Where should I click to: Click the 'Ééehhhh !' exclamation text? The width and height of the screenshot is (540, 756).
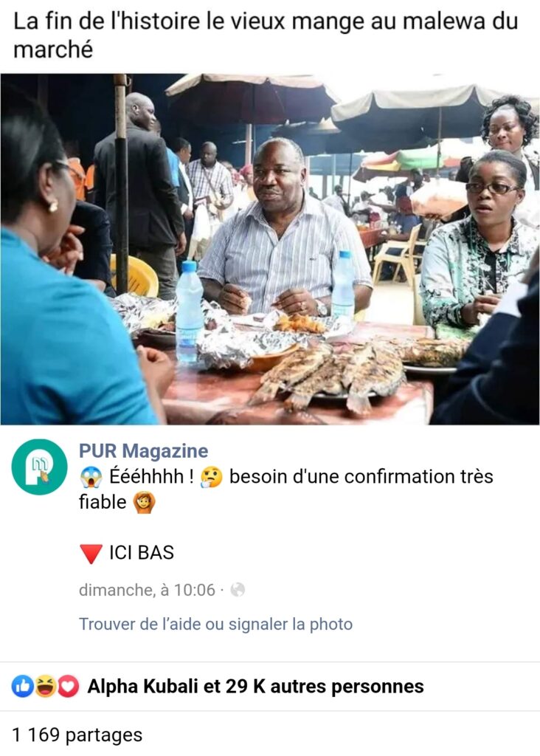pos(151,476)
